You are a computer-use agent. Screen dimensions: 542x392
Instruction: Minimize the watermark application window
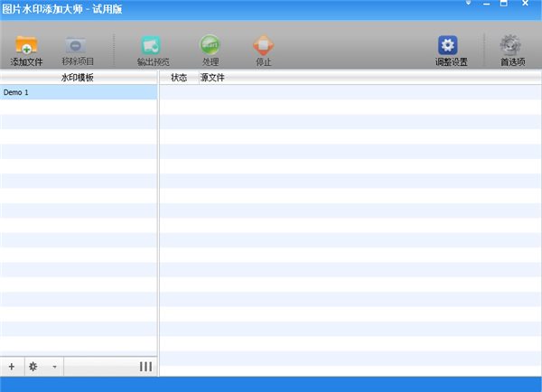[x=487, y=4]
